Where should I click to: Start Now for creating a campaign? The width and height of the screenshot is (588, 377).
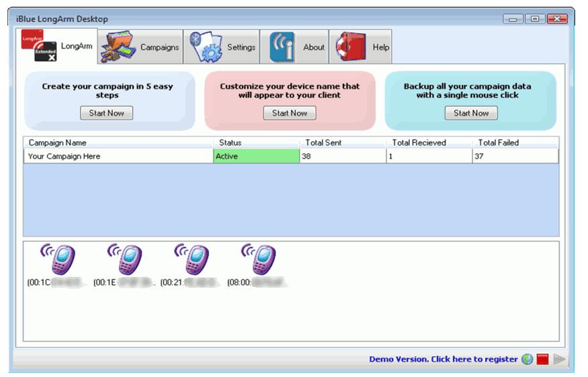click(x=106, y=113)
